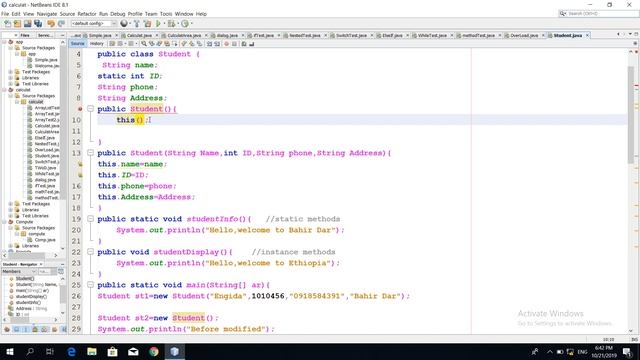
Task: Click the New File toolbar icon
Action: (x=7, y=24)
